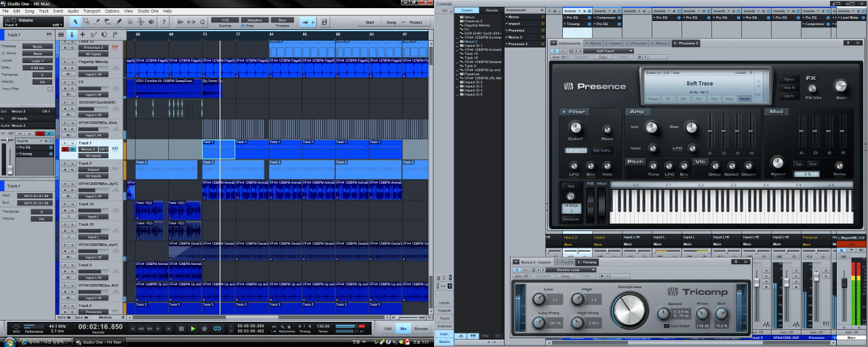The image size is (868, 347).
Task: Adjust the Tricomp Compress knob
Action: [x=630, y=310]
